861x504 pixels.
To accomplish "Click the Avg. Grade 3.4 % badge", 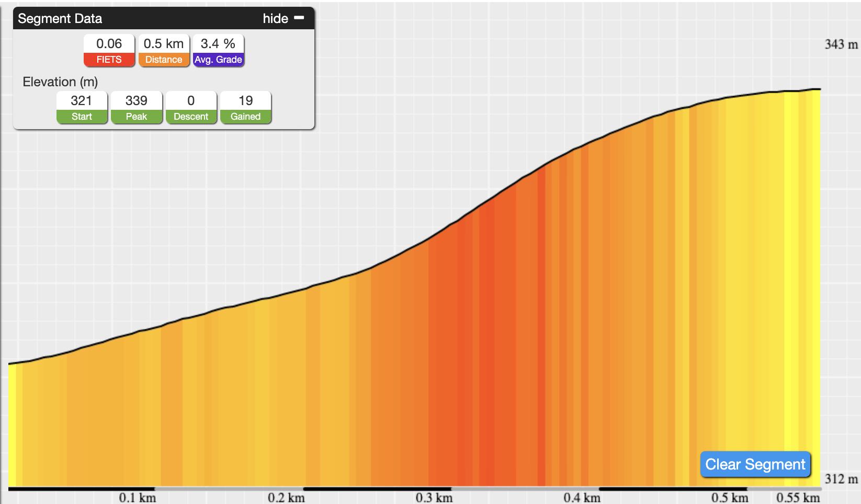I will pyautogui.click(x=218, y=50).
